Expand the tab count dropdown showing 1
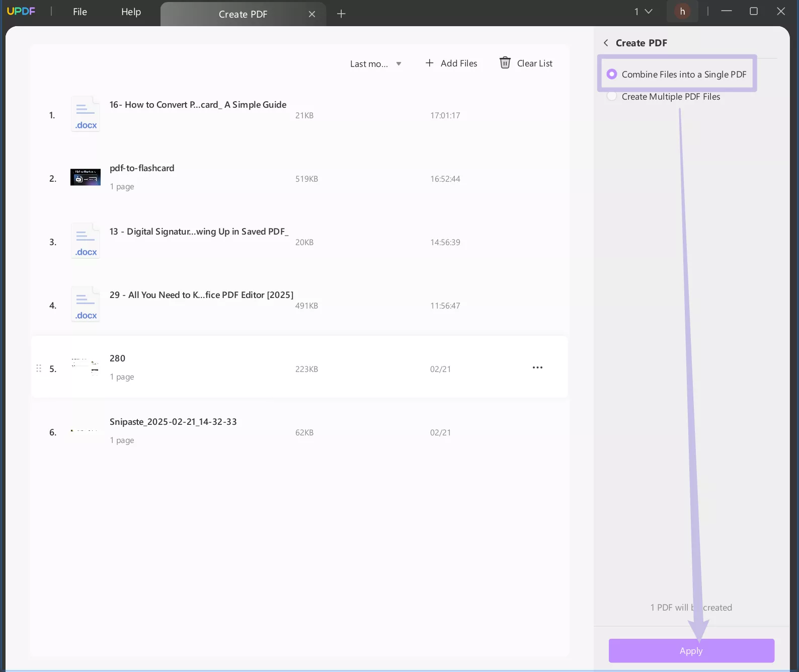 pyautogui.click(x=643, y=11)
